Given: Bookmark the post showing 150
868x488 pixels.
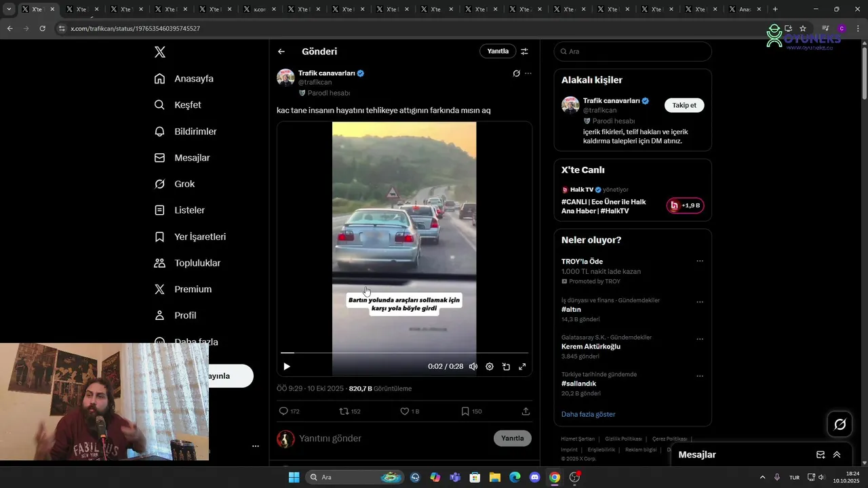Looking at the screenshot, I should tap(471, 411).
